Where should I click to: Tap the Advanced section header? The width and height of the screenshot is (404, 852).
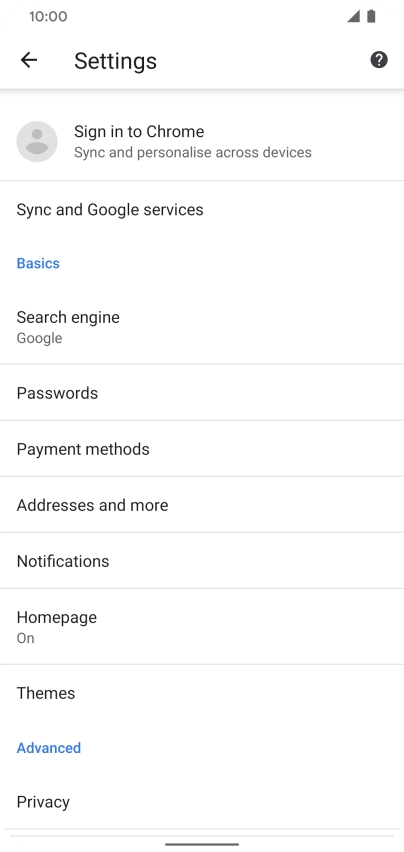49,748
